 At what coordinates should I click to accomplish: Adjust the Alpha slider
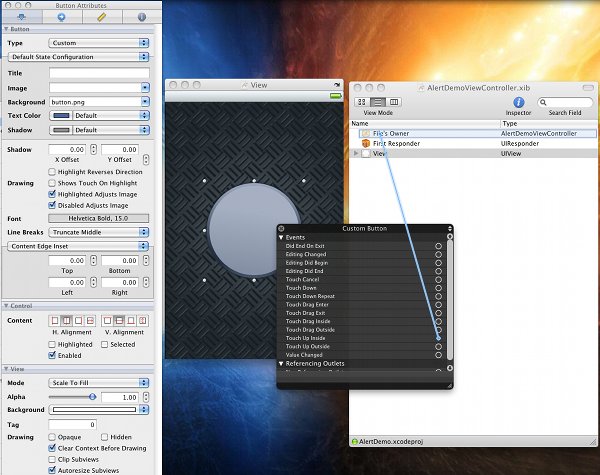(93, 396)
